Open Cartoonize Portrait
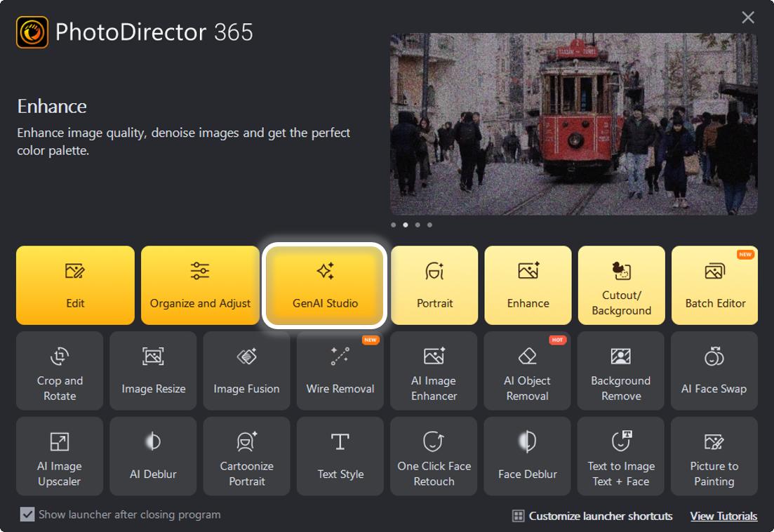Image resolution: width=774 pixels, height=532 pixels. pos(246,456)
